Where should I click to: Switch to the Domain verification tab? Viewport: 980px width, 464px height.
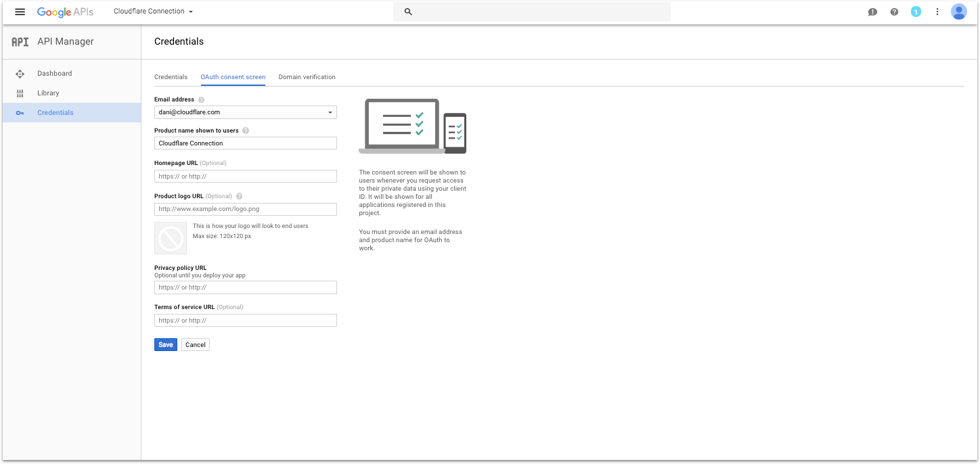tap(307, 76)
